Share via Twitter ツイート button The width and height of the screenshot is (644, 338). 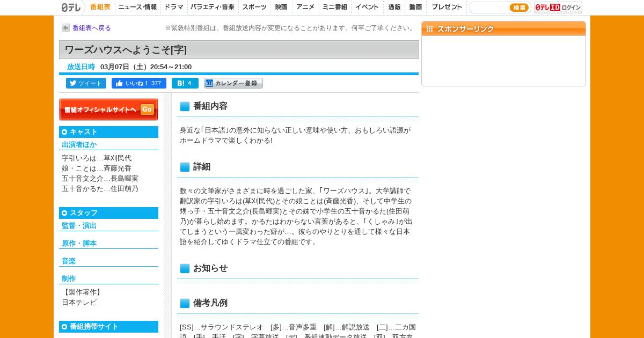pos(86,83)
